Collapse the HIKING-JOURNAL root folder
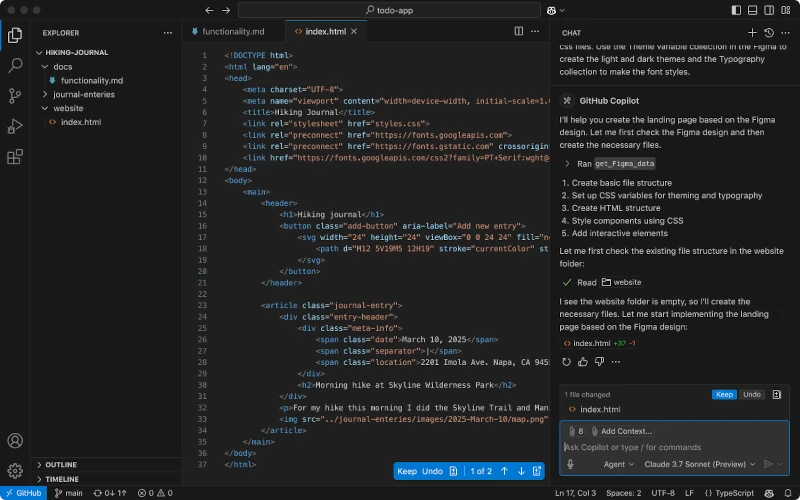The image size is (800, 500). [x=77, y=53]
